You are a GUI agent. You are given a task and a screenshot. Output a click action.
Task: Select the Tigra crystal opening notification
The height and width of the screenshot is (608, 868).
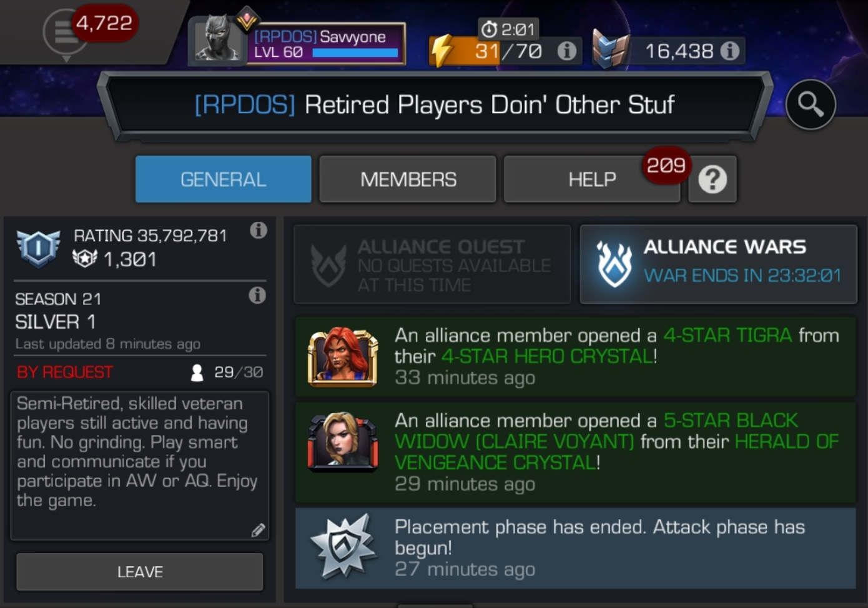point(575,356)
